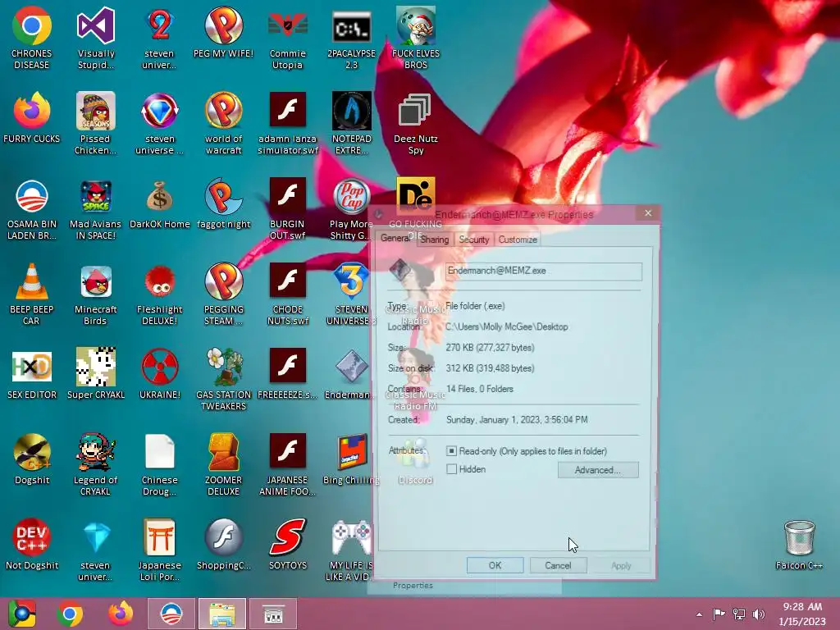Image resolution: width=840 pixels, height=630 pixels.
Task: Toggle the Read-only attribute checkbox
Action: click(x=452, y=451)
